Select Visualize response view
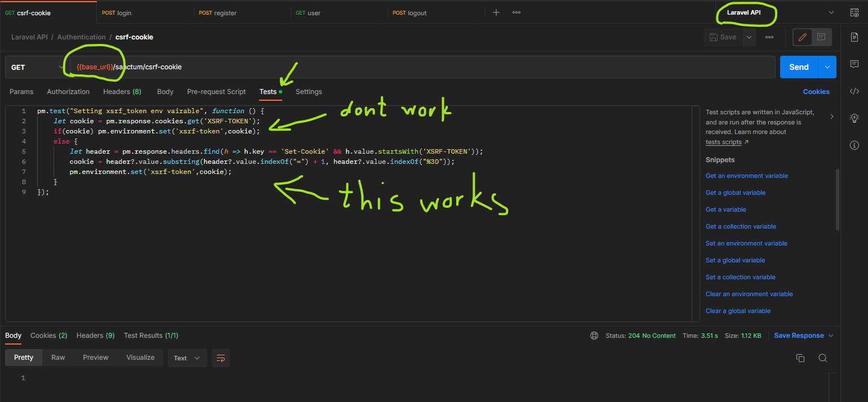The image size is (868, 402). tap(140, 358)
